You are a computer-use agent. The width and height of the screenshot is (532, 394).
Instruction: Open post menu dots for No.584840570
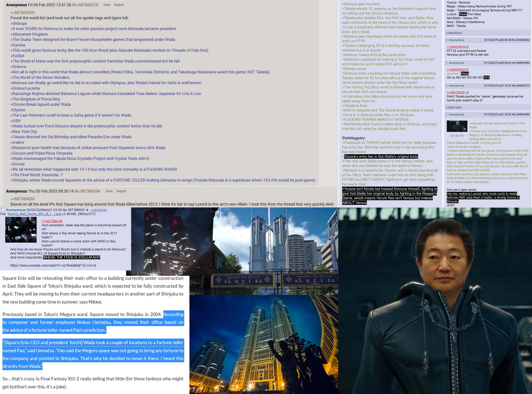[447, 86]
